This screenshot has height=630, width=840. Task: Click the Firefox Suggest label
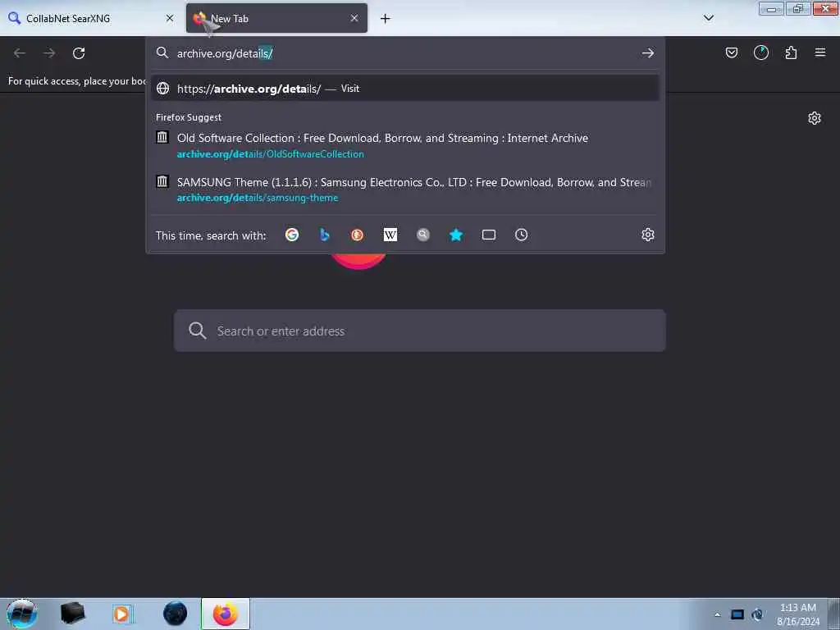point(189,117)
